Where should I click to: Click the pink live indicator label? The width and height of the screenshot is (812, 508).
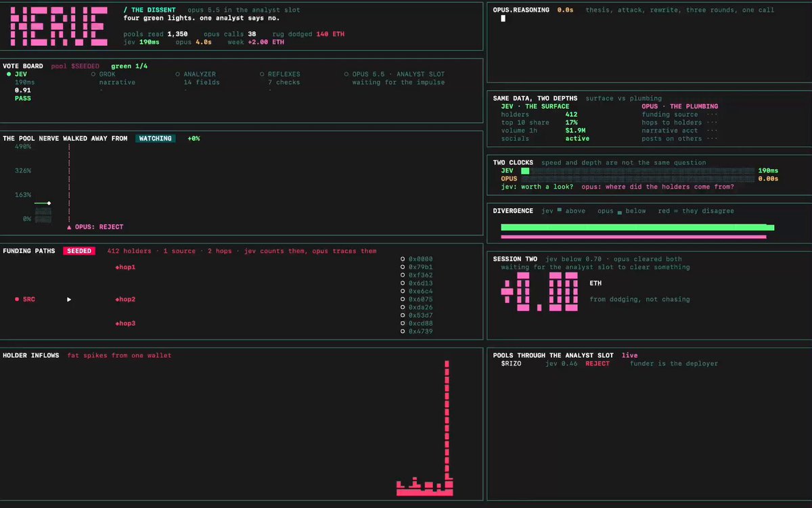click(x=629, y=355)
